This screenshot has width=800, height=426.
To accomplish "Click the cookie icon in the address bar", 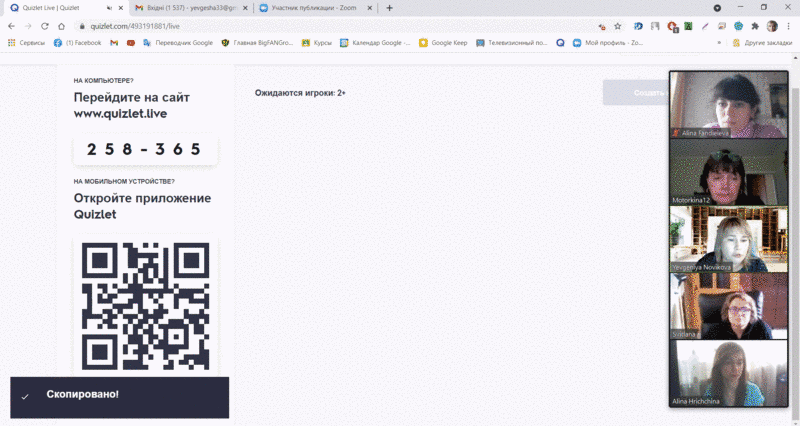I will click(602, 26).
